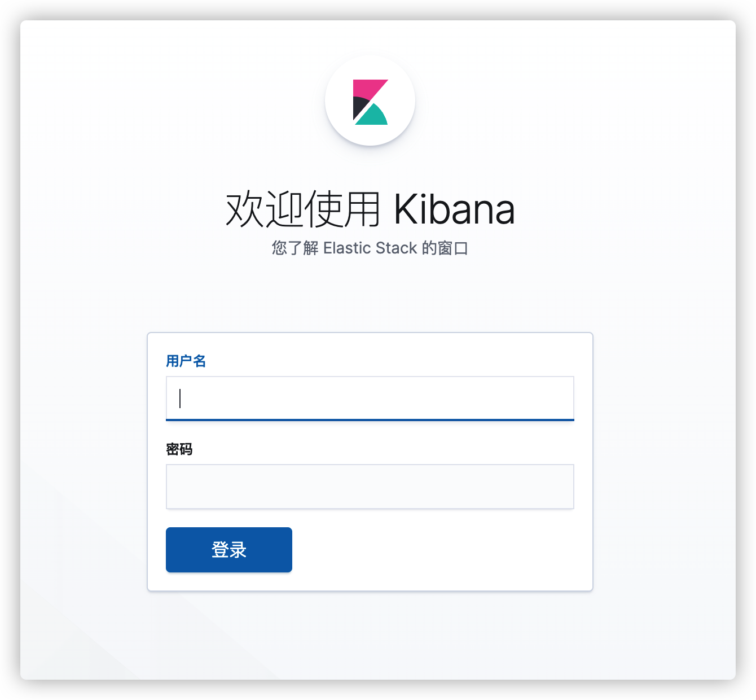Viewport: 756px width, 700px height.
Task: Click the 您了解 text in the subtitle
Action: click(295, 248)
